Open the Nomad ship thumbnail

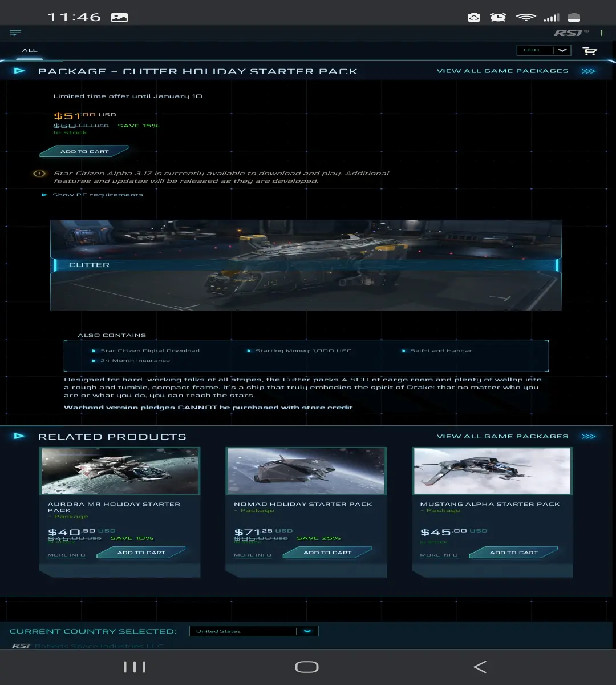pos(306,471)
